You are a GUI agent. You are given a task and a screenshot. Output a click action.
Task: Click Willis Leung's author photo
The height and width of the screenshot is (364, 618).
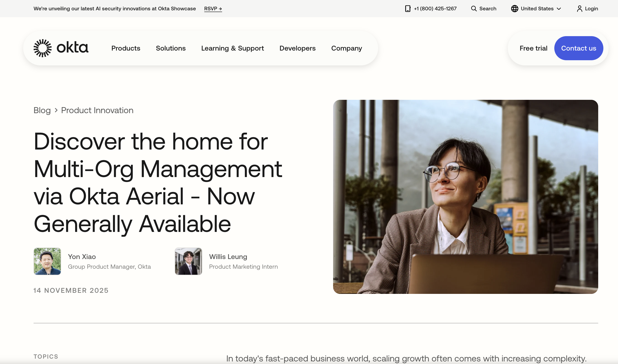click(188, 261)
